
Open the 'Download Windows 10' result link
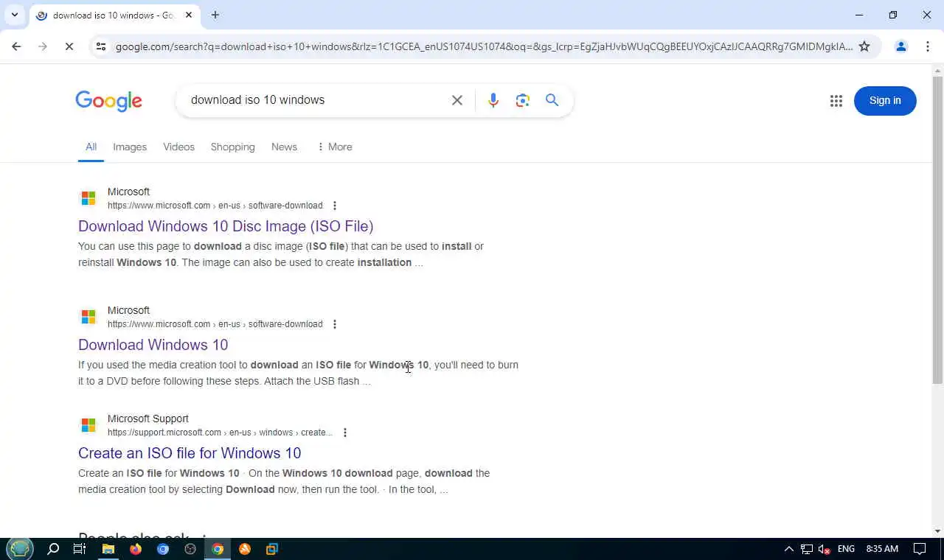coord(153,345)
